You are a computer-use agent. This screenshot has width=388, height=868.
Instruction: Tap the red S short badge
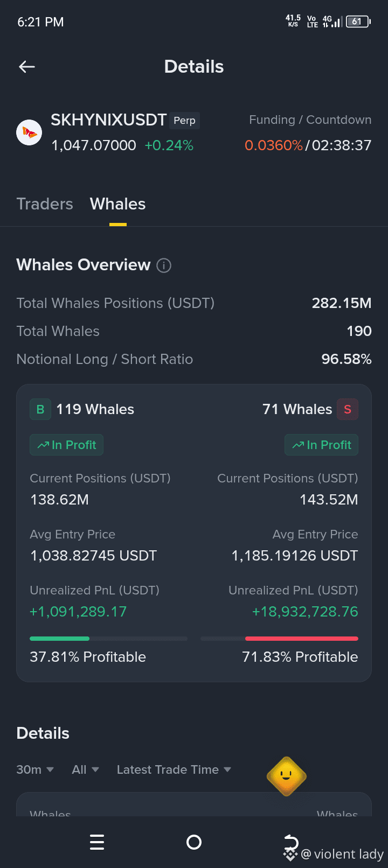tap(348, 409)
